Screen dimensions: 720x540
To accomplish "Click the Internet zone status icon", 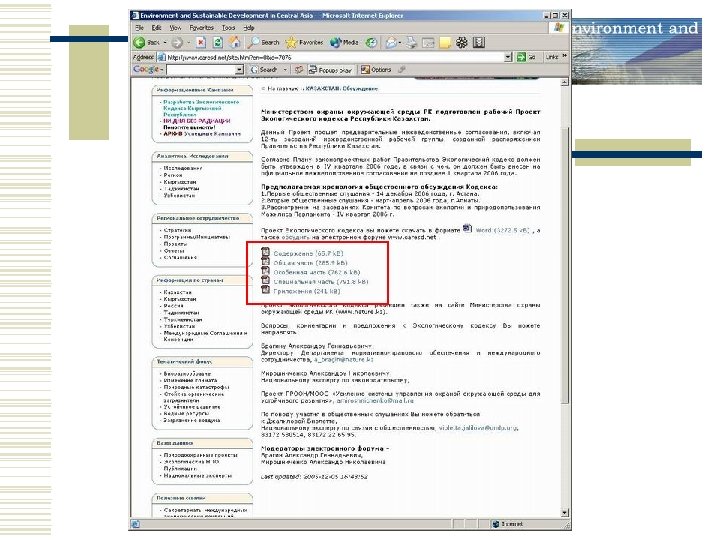I will point(495,524).
